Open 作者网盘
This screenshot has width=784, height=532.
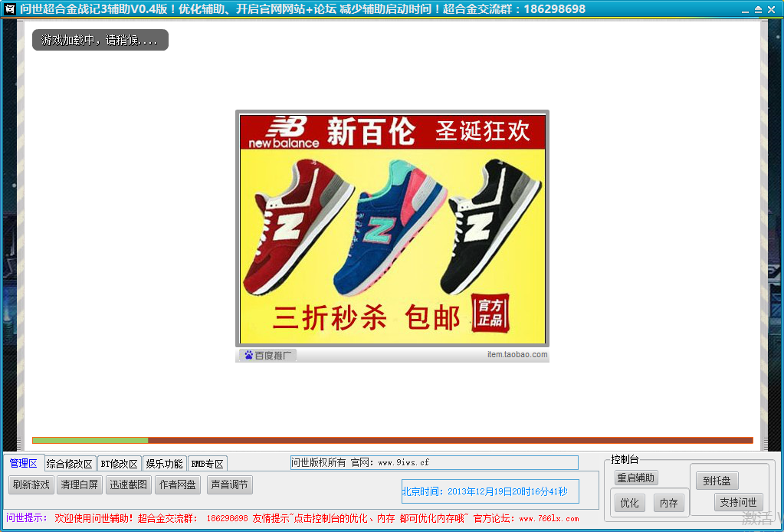coord(178,484)
